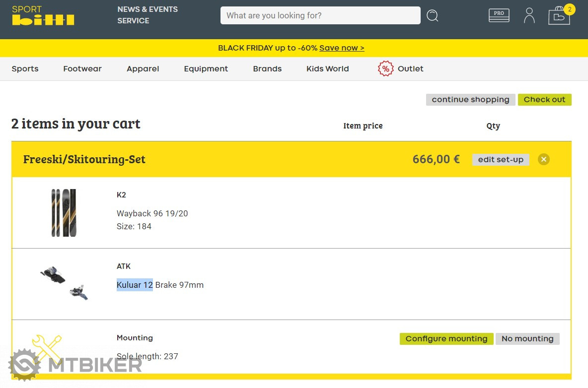This screenshot has height=388, width=588.
Task: Click the K2 Wayback ski thumbnail
Action: [64, 212]
